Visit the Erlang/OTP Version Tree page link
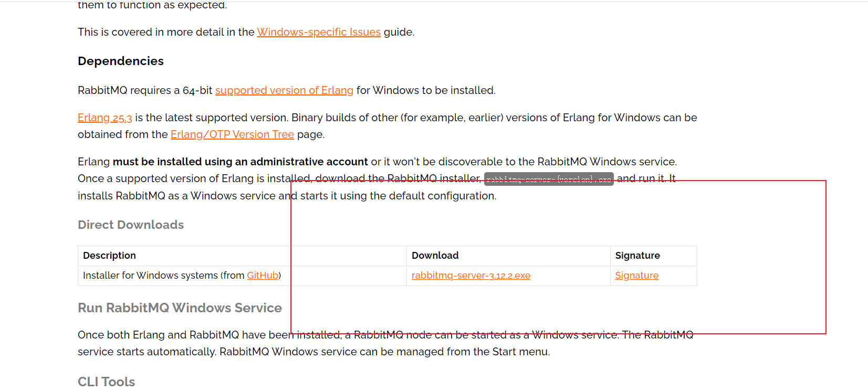The width and height of the screenshot is (868, 391). click(232, 134)
